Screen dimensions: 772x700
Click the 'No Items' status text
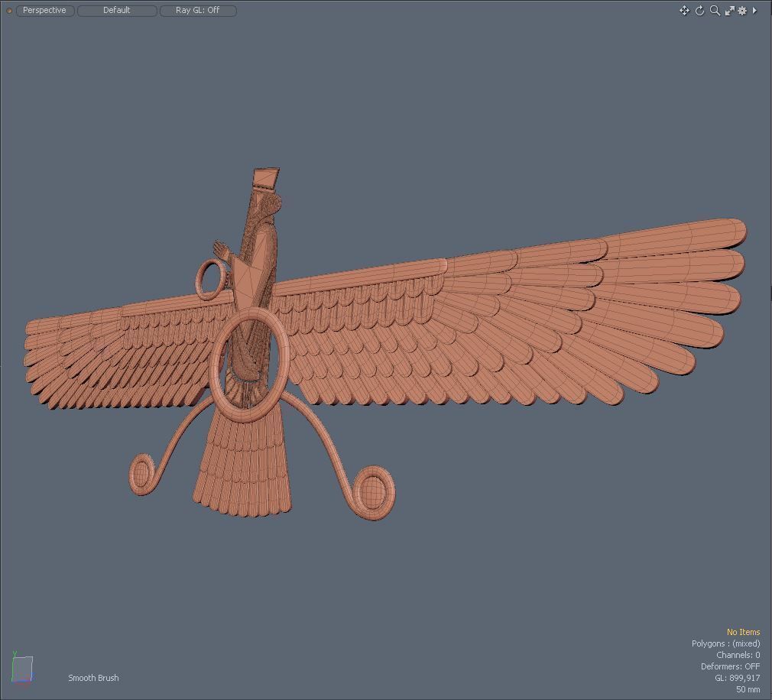coord(744,632)
